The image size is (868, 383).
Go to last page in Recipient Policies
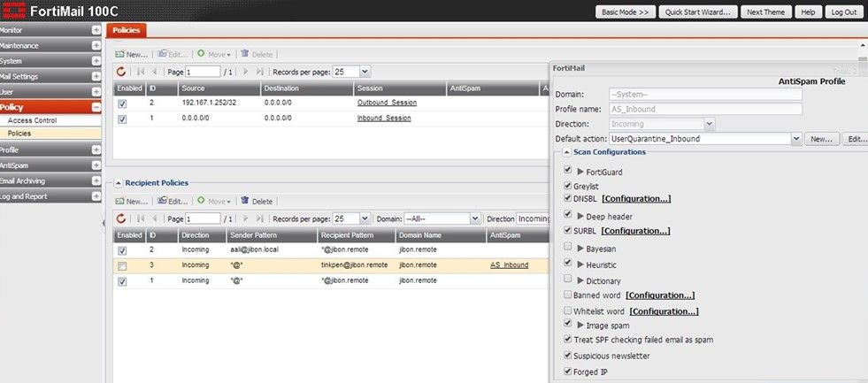coord(259,218)
